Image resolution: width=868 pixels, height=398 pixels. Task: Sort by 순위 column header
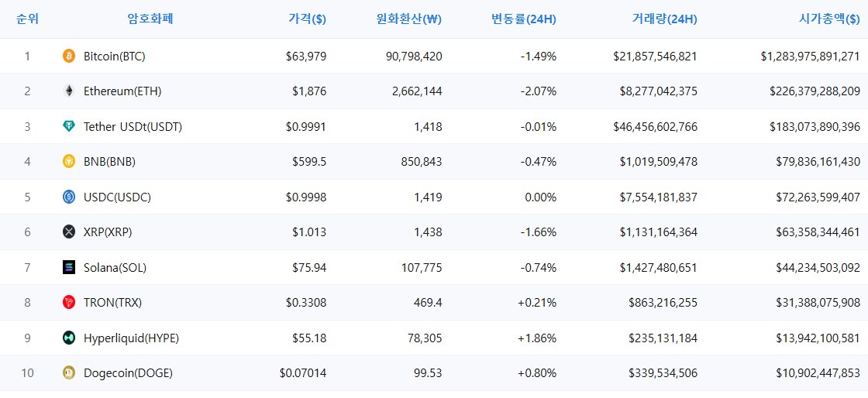coord(27,19)
